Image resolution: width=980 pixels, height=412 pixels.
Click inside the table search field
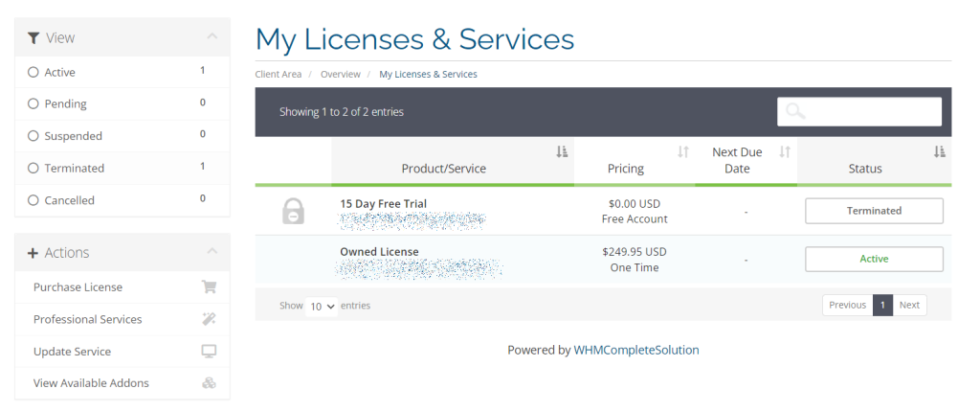coord(871,111)
